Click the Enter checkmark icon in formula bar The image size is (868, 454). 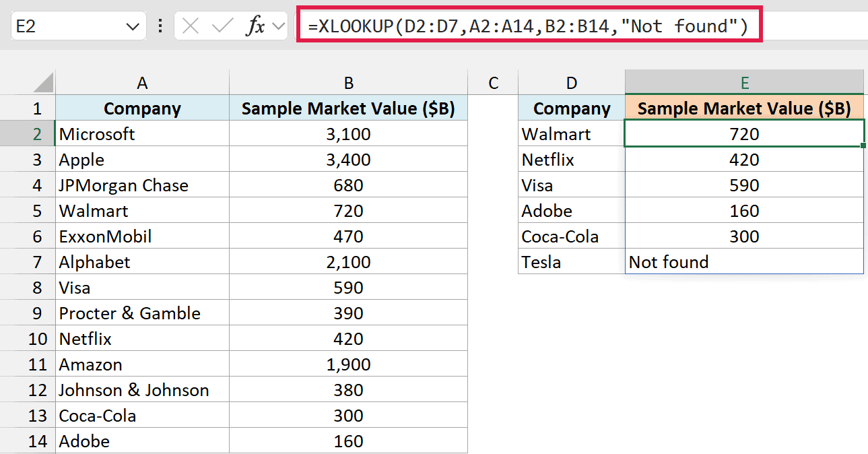(x=222, y=26)
